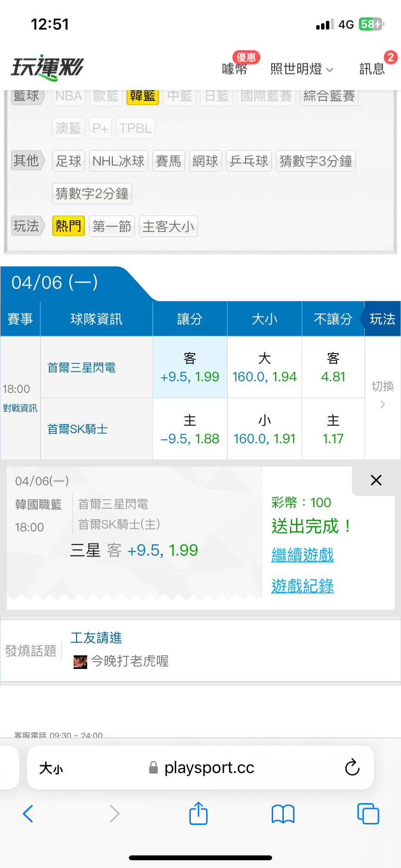Pick 主 −9.5, 1.88 spread option
Image resolution: width=401 pixels, height=868 pixels.
click(x=190, y=429)
